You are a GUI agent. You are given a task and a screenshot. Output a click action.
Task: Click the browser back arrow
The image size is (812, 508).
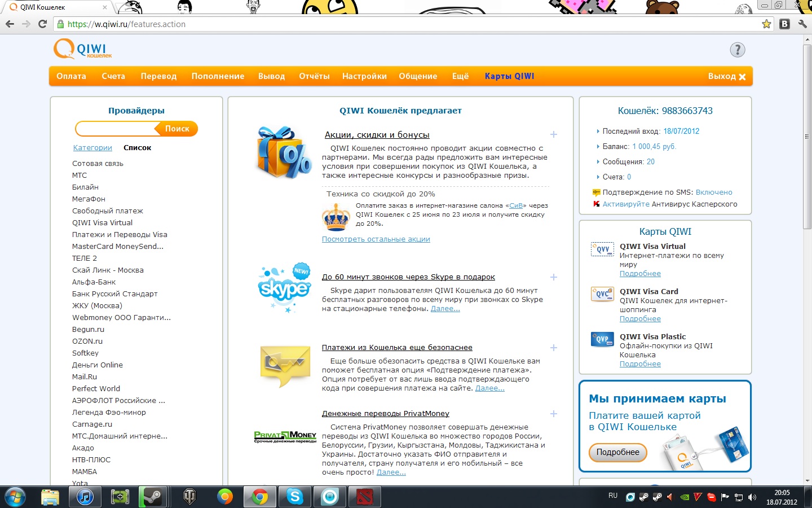[10, 24]
